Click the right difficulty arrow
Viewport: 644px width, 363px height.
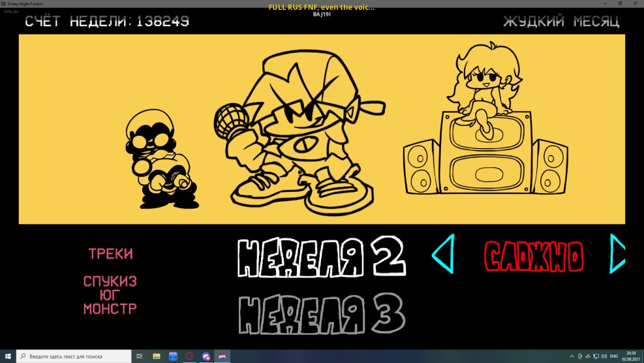tap(617, 253)
